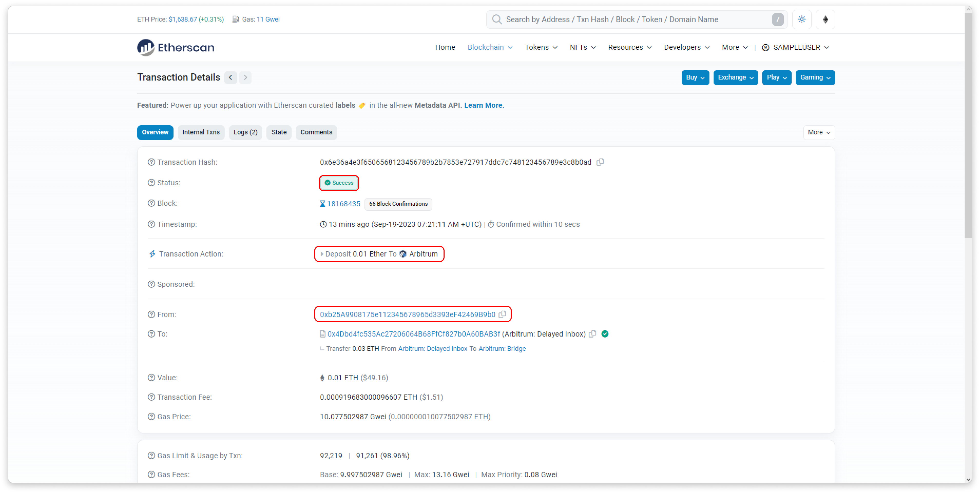Expand the Transaction Action details triangle
980x493 pixels.
(322, 254)
